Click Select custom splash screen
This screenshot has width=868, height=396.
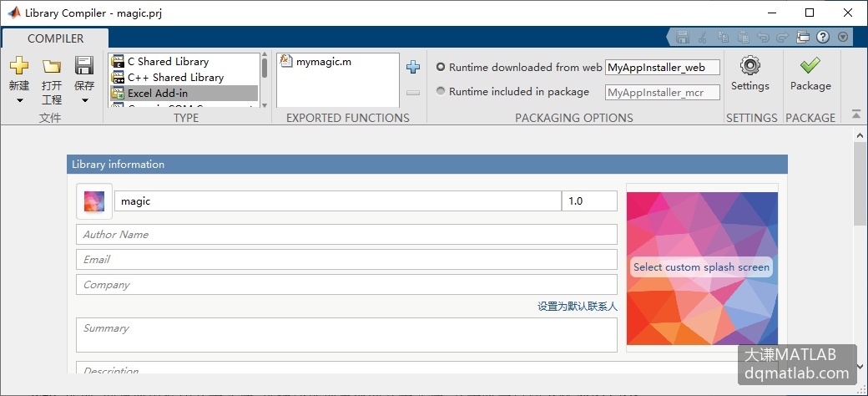click(x=702, y=267)
